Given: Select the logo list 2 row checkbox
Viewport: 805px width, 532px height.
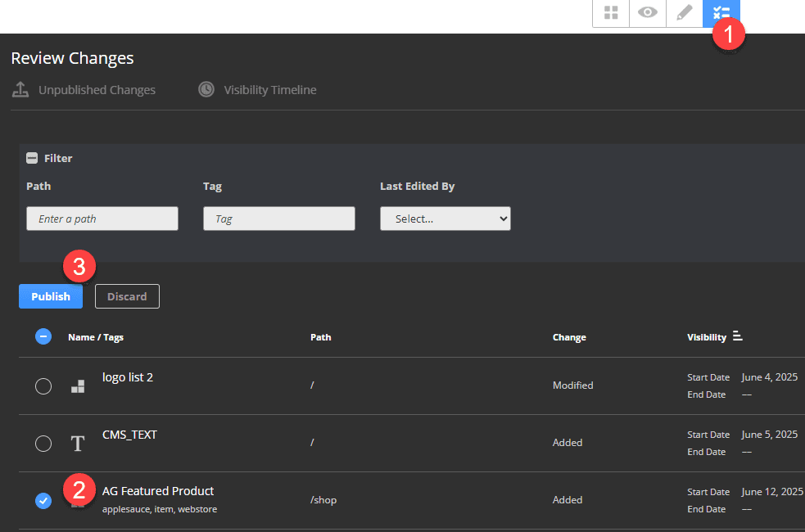Looking at the screenshot, I should point(43,385).
